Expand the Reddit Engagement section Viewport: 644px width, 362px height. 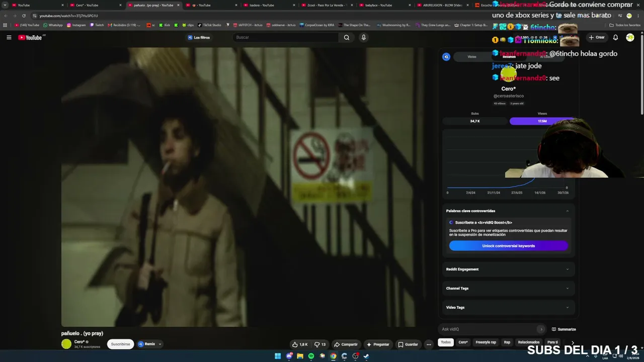[x=568, y=269]
